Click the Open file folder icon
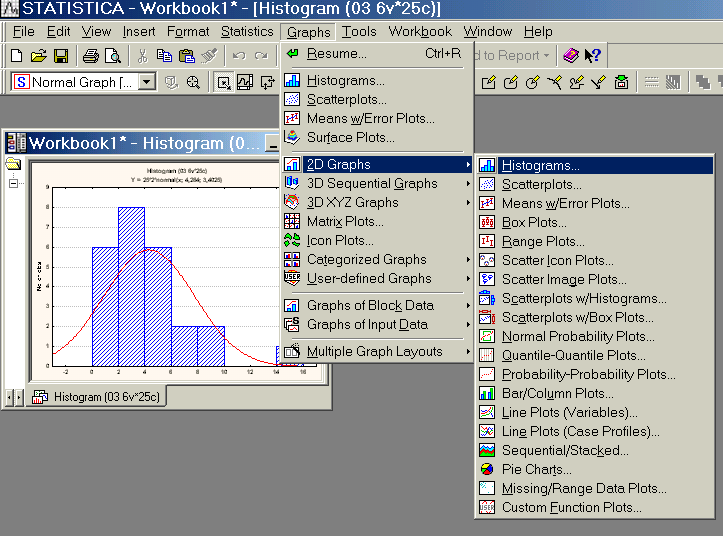 [39, 56]
